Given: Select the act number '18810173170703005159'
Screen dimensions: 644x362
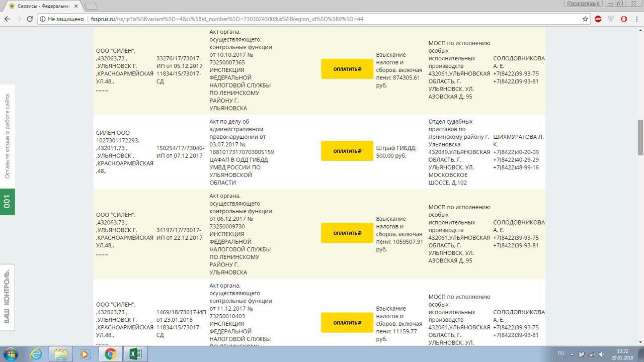Looking at the screenshot, I should click(242, 152).
